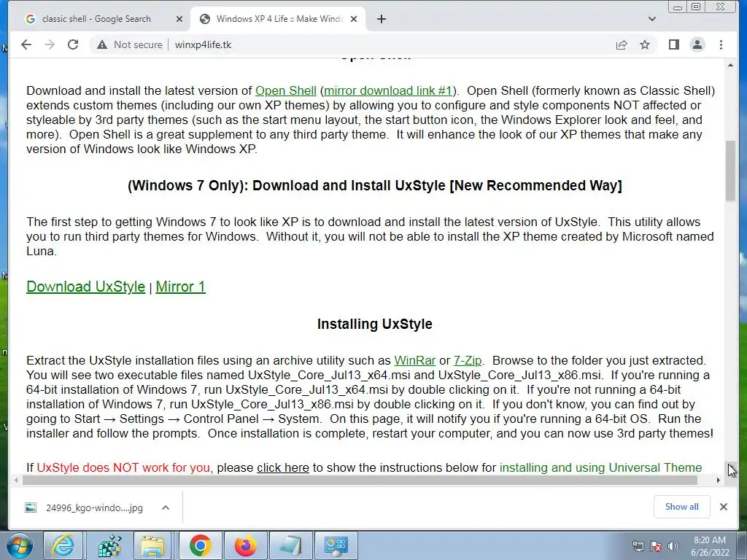Click the volume speaker tray icon

(673, 546)
